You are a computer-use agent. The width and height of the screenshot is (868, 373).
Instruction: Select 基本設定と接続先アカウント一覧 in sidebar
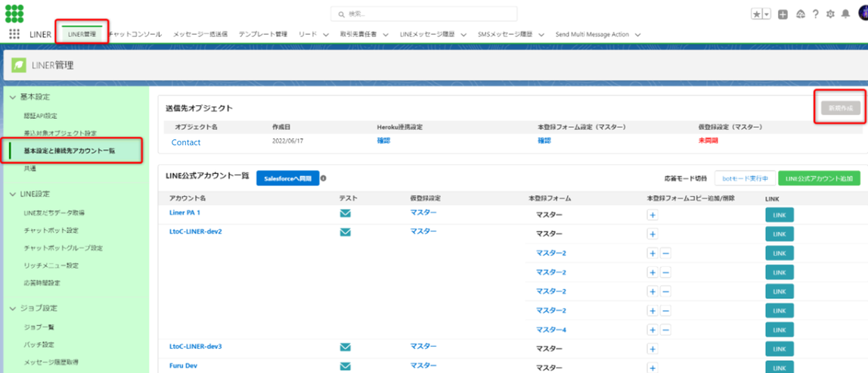tap(71, 151)
